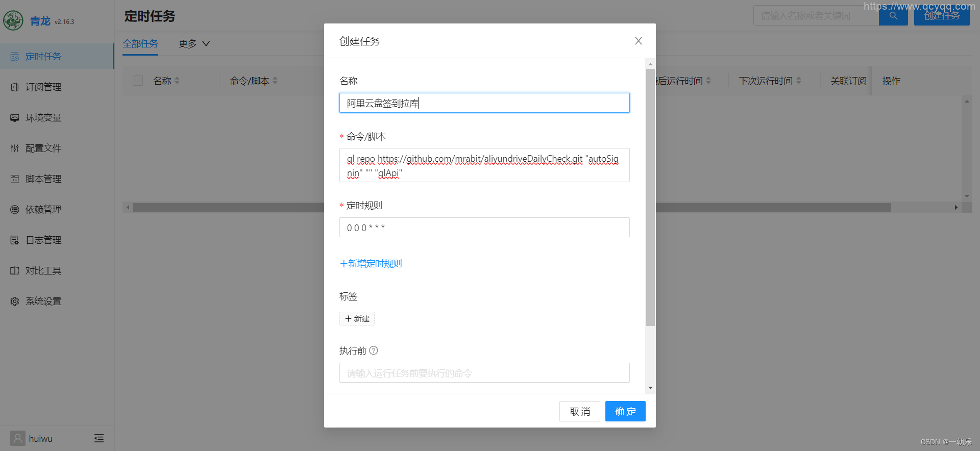Sort by 名称 column arrows

click(177, 81)
